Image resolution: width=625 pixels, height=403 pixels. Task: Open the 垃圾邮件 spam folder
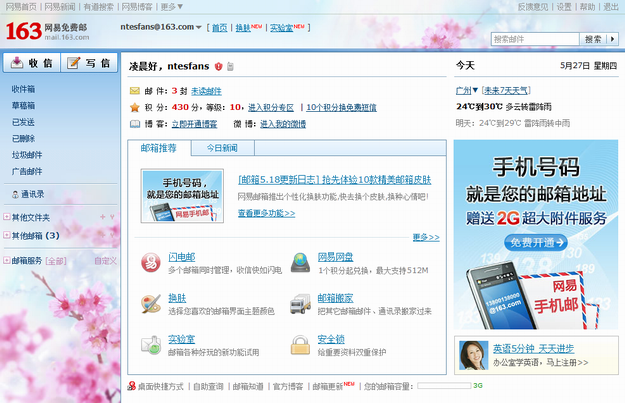[27, 155]
